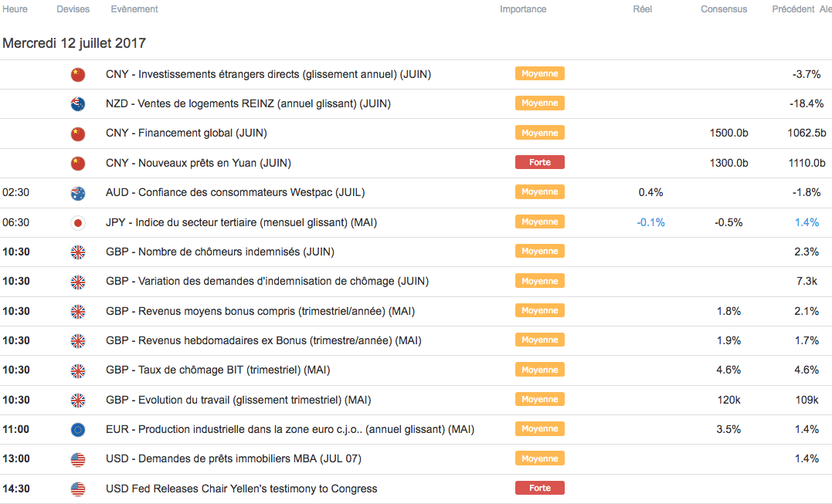Click Moyenne badge on JPY secteur tertiaire row
Image resolution: width=832 pixels, height=504 pixels.
click(540, 222)
